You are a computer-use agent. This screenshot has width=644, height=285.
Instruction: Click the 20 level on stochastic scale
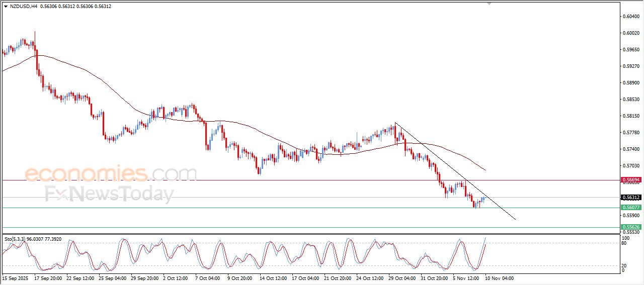click(624, 265)
